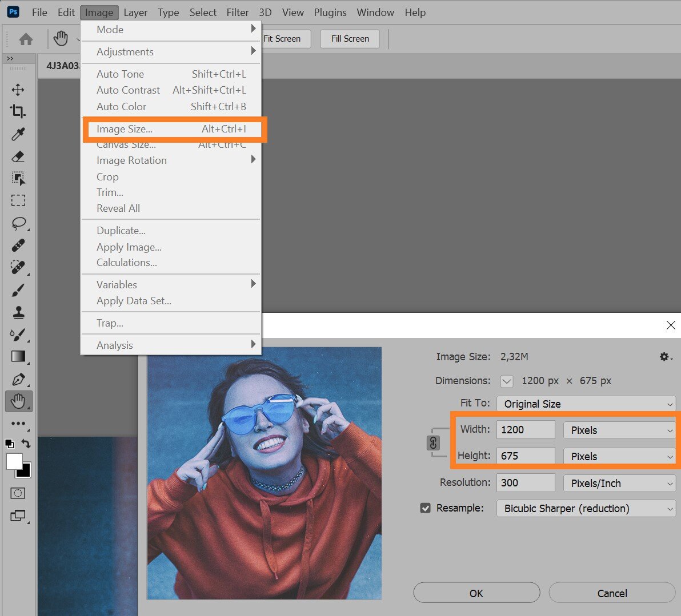Select the Move tool
This screenshot has height=616, width=681.
coord(18,90)
